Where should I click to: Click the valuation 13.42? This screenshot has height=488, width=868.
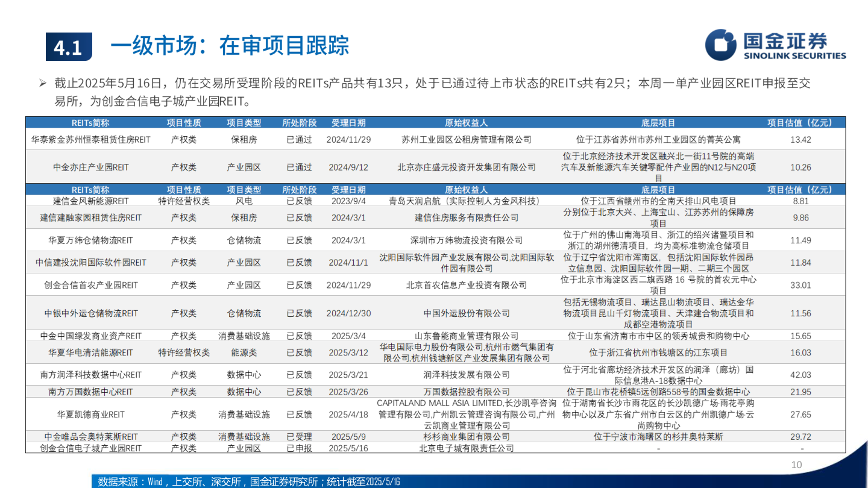[800, 139]
